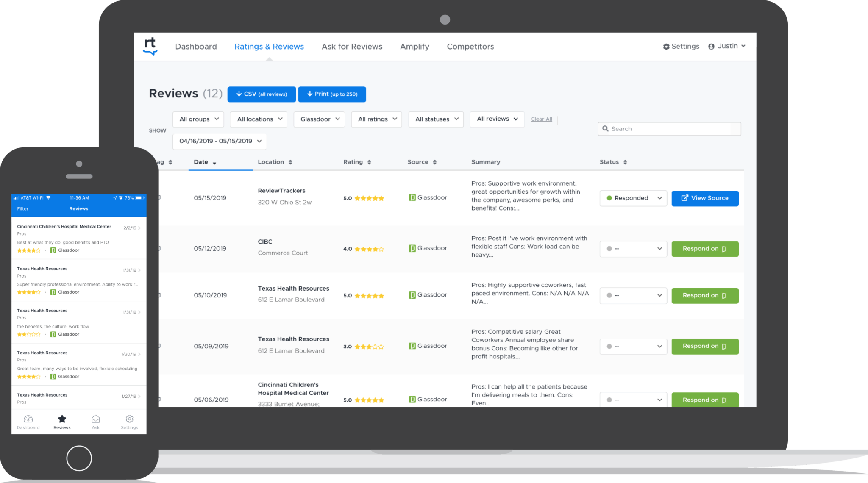Click Glassdoor icon in CIBC row

point(412,249)
